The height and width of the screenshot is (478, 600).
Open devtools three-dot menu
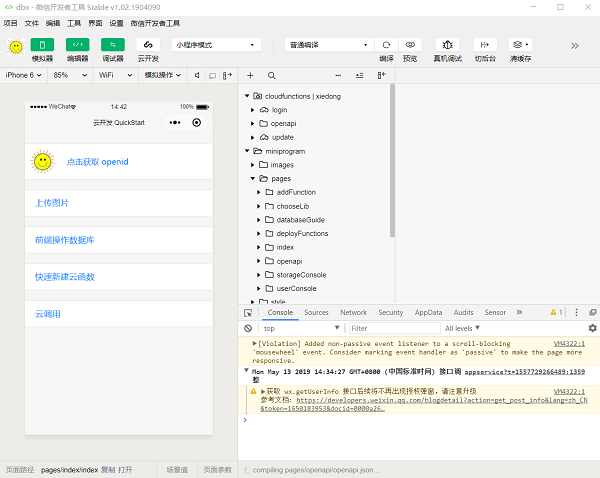(576, 312)
